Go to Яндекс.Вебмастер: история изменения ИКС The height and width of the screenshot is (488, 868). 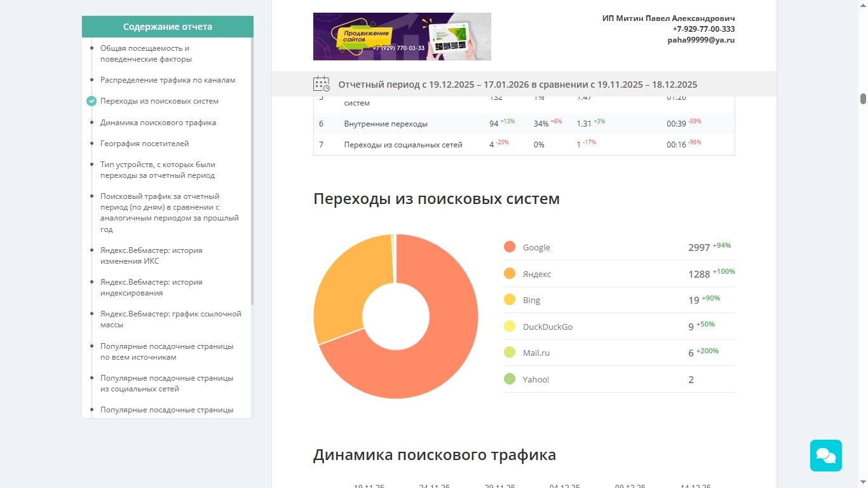[151, 255]
